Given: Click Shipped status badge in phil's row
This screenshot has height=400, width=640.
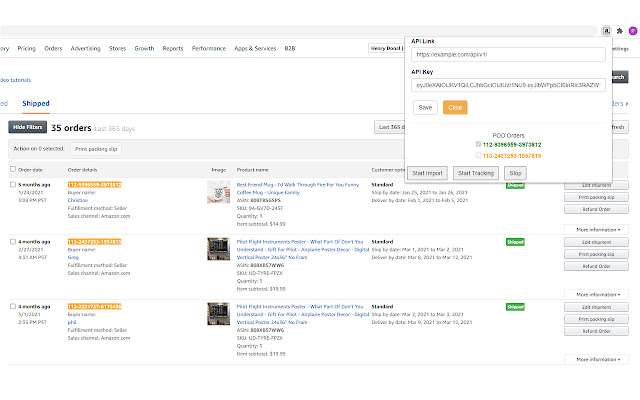Looking at the screenshot, I should point(515,307).
